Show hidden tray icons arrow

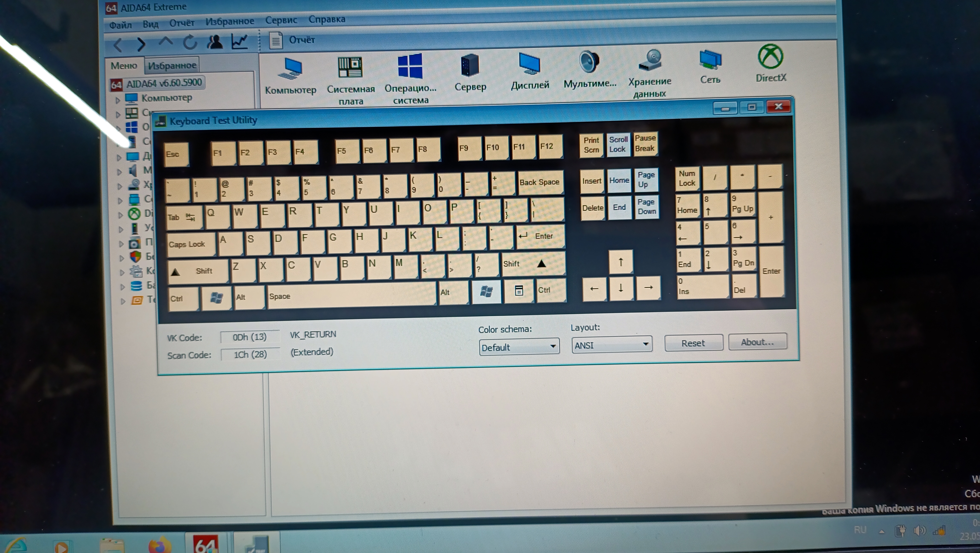(x=881, y=532)
